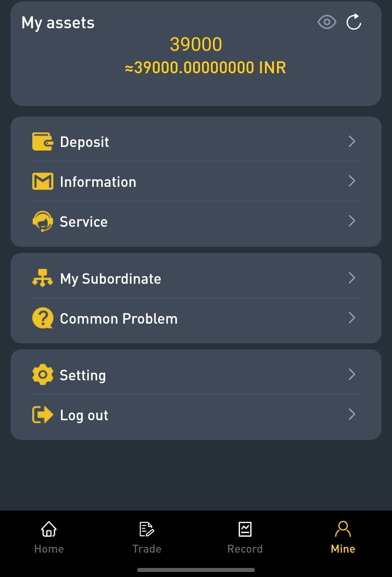Tap the yellow Deposit wallet icon

42,142
